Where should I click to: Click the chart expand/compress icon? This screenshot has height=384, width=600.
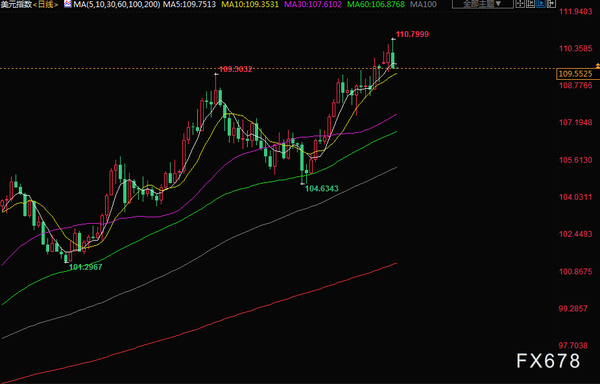551,4
